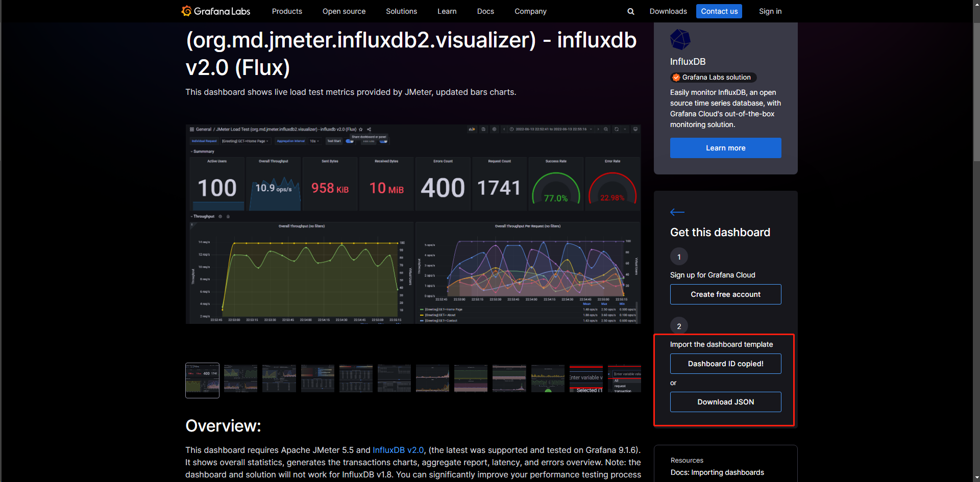This screenshot has height=482, width=980.
Task: Click the Dashboard ID copied! button
Action: point(725,364)
